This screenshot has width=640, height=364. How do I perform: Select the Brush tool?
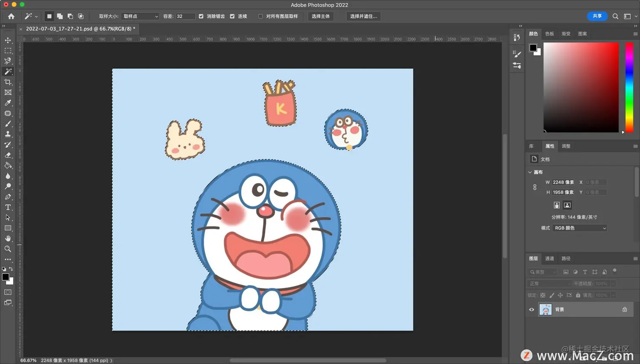tap(8, 123)
